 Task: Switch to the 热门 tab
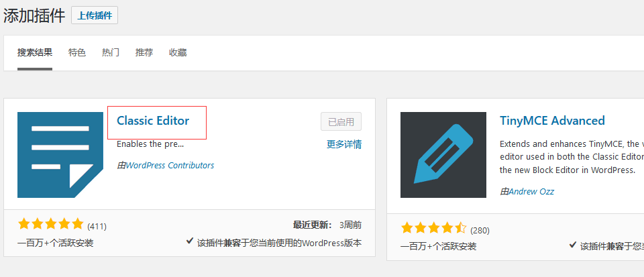[111, 52]
